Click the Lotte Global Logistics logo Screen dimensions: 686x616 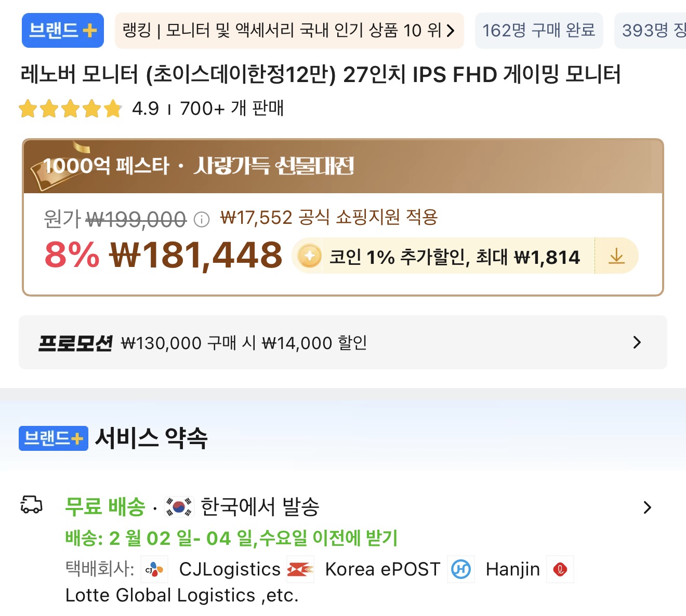[560, 570]
